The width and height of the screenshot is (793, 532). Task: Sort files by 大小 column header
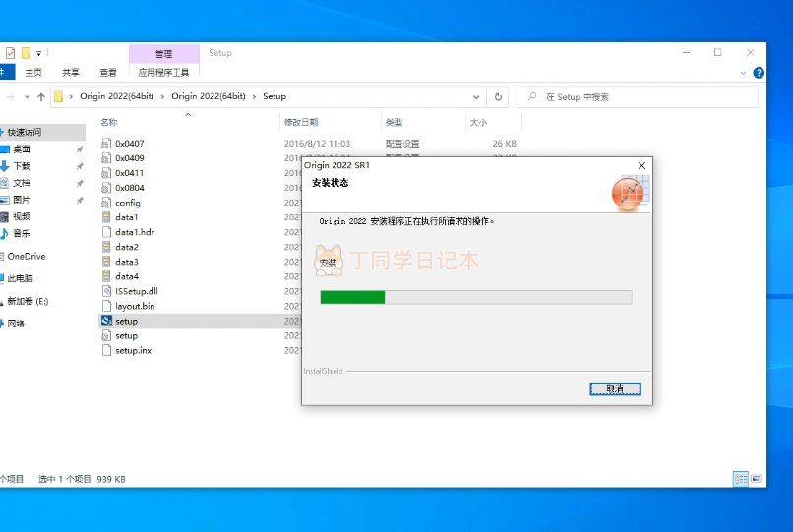pyautogui.click(x=478, y=122)
